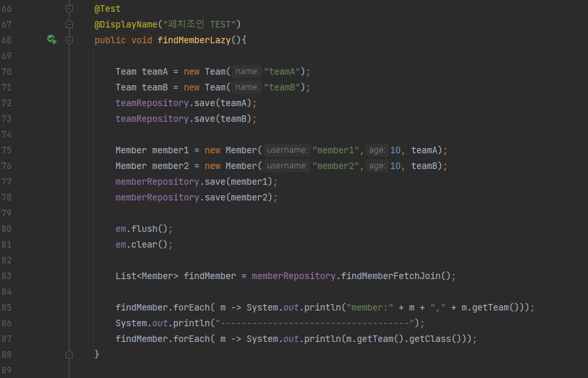Collapse the fold marker at @Test annotation
This screenshot has width=588, height=378.
coord(69,9)
